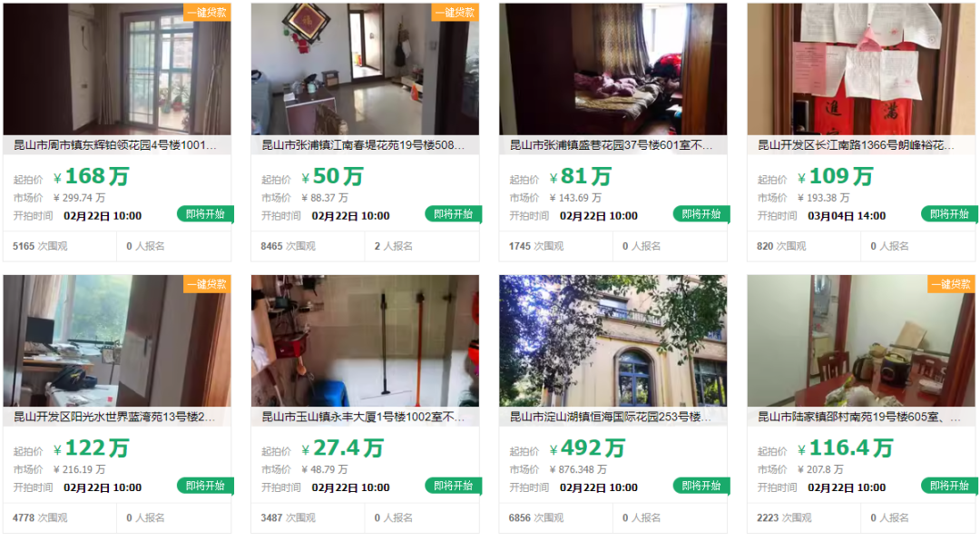Click 即将开始 button for the 109万 listing
This screenshot has height=541, width=980.
coord(949,214)
